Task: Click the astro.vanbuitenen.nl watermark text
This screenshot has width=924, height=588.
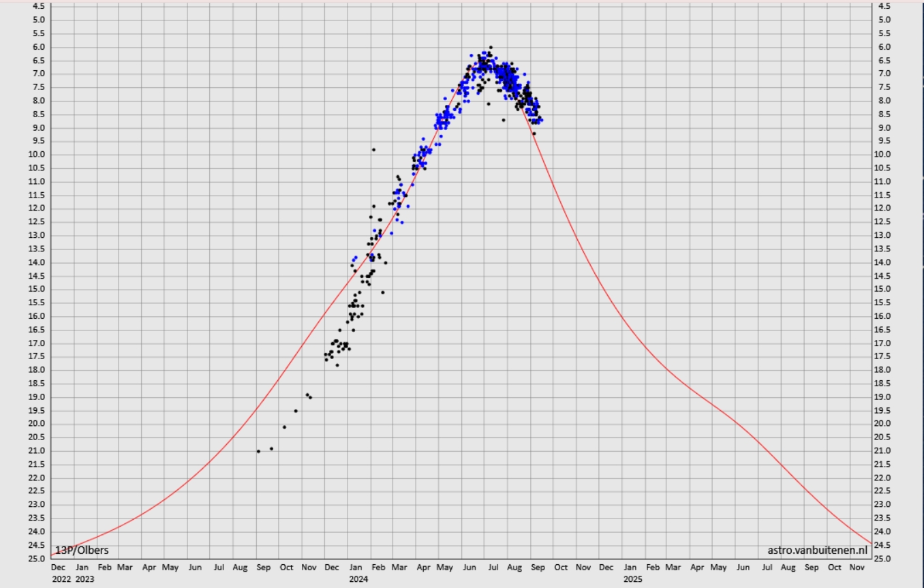Action: tap(816, 551)
